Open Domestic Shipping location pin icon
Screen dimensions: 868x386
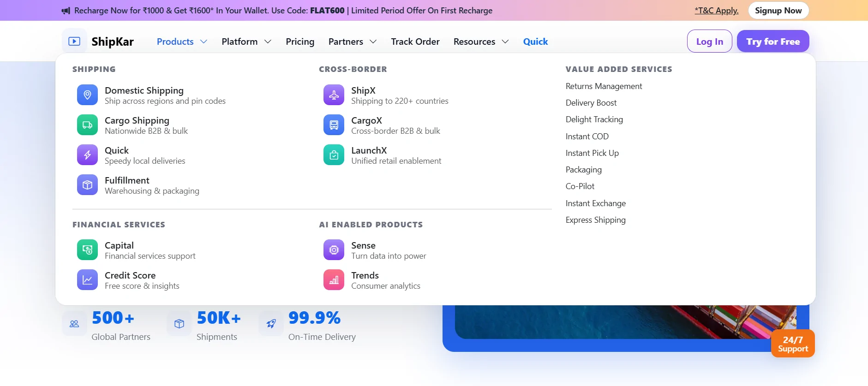click(87, 95)
